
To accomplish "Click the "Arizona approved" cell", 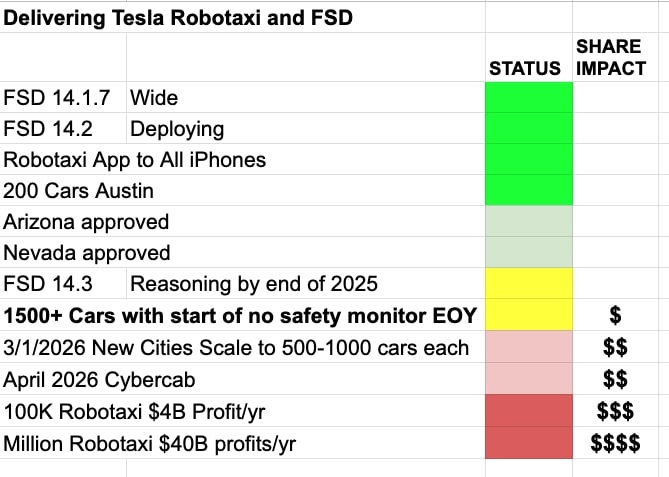I will point(86,222).
